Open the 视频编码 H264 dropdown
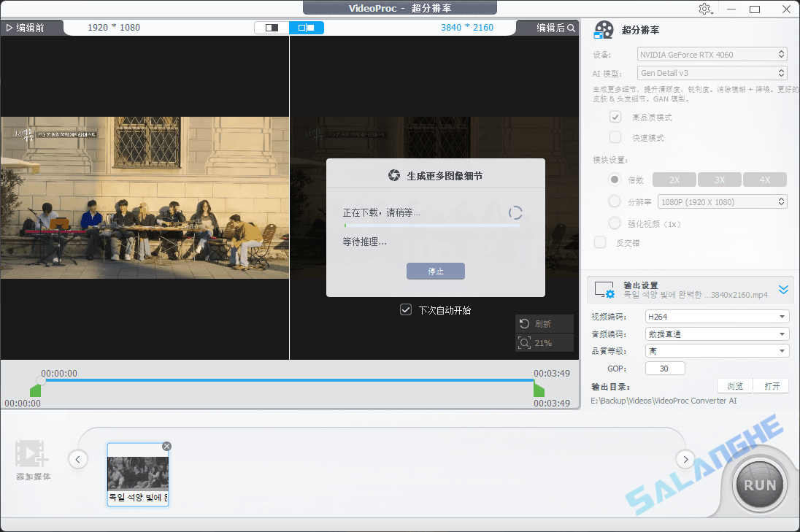The image size is (800, 532). click(716, 316)
